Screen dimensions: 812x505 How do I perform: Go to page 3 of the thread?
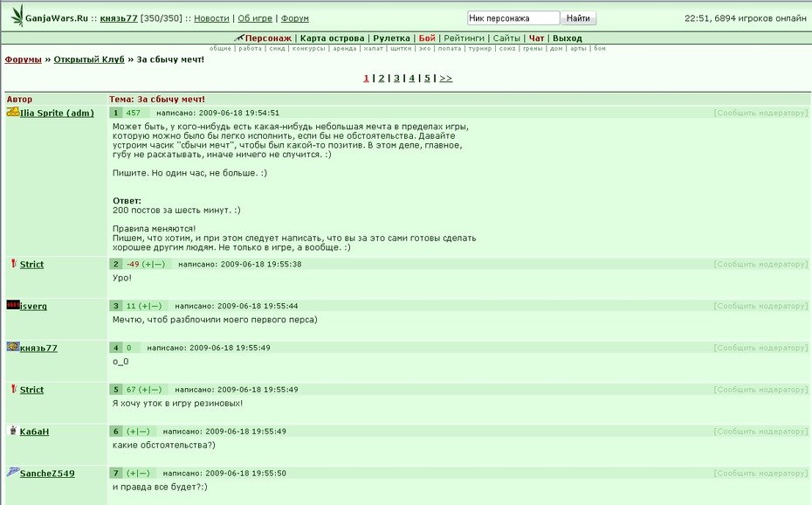coord(396,79)
